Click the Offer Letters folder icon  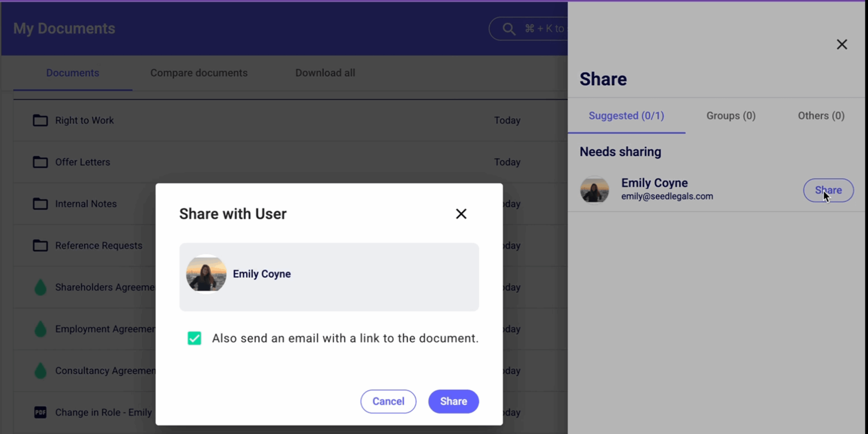click(40, 162)
